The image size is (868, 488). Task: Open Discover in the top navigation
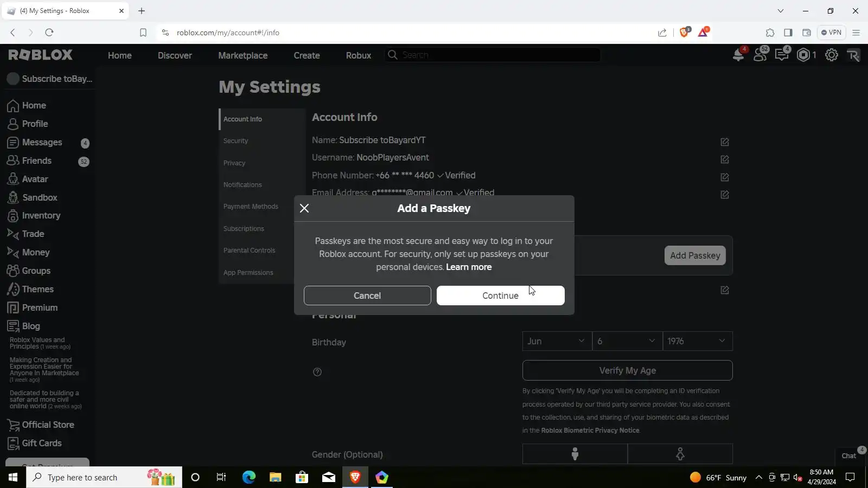(x=175, y=55)
